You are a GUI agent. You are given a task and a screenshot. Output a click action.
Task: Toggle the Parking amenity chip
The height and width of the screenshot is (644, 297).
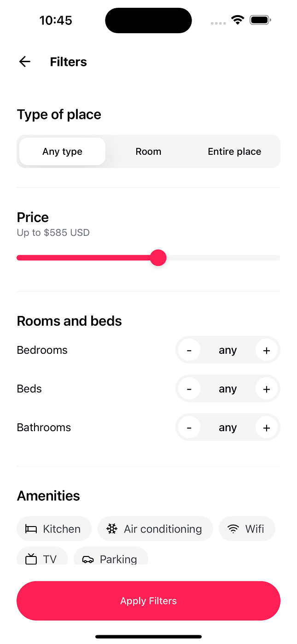[x=111, y=558]
